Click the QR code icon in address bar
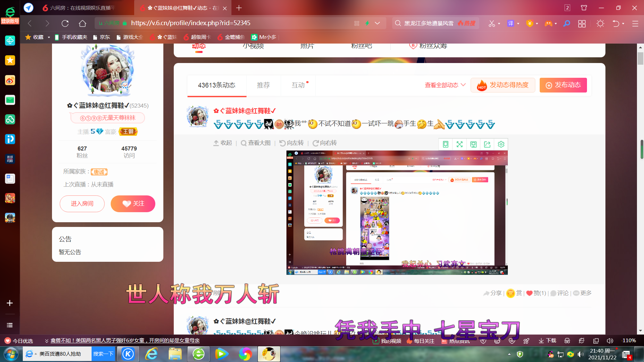Image resolution: width=644 pixels, height=362 pixels. click(357, 23)
